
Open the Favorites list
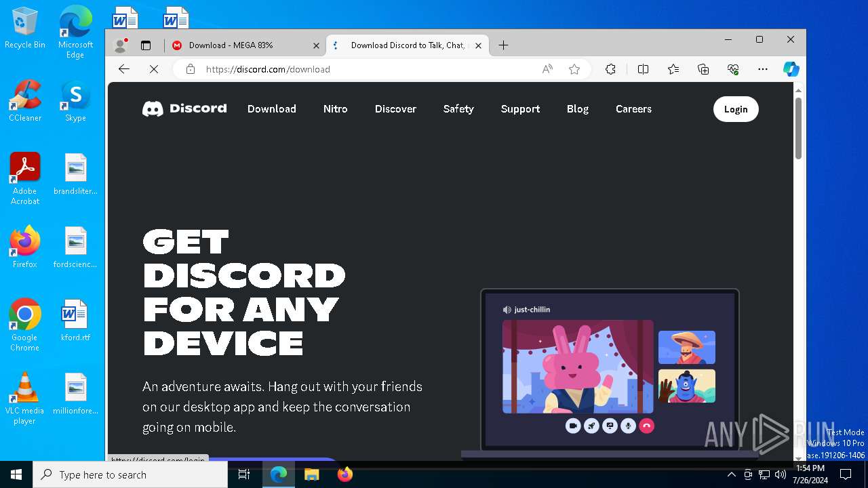click(673, 69)
